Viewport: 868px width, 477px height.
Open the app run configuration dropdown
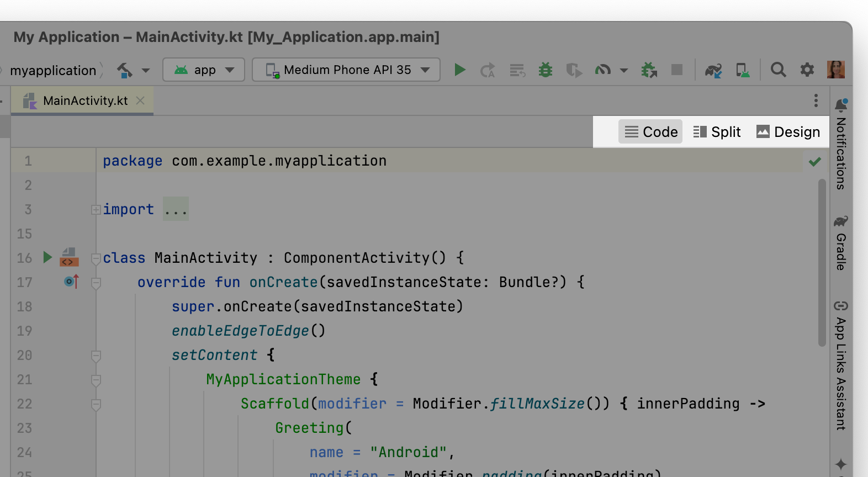[204, 70]
